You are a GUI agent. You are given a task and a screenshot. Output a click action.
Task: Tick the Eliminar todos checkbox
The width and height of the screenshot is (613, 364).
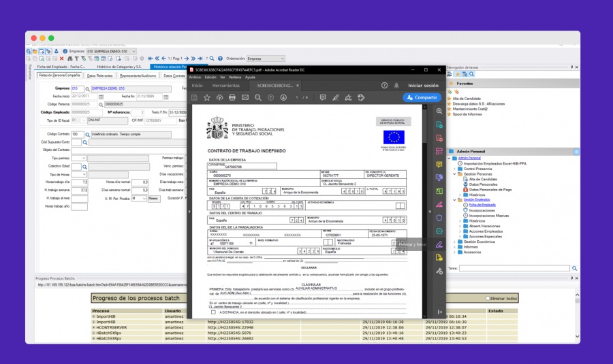pyautogui.click(x=488, y=299)
